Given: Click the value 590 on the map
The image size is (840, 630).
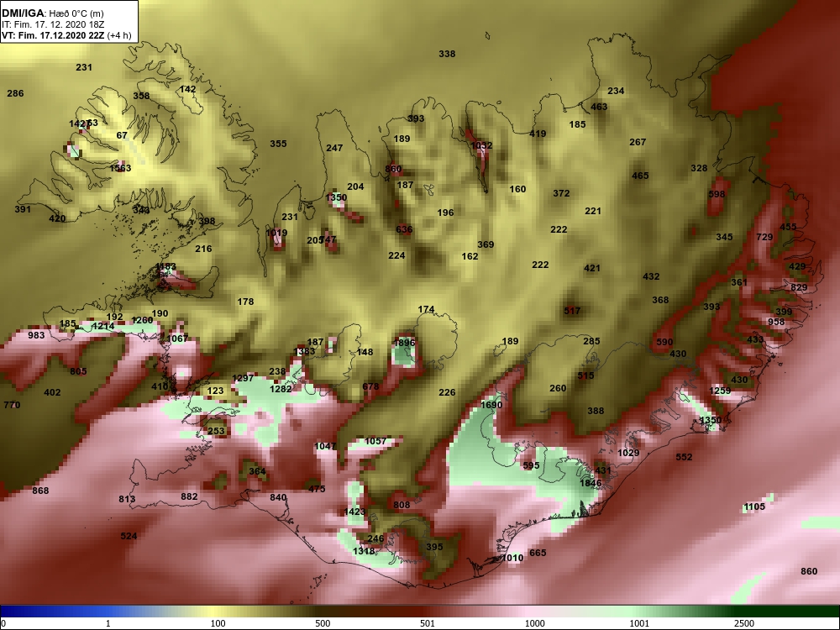Looking at the screenshot, I should [664, 342].
